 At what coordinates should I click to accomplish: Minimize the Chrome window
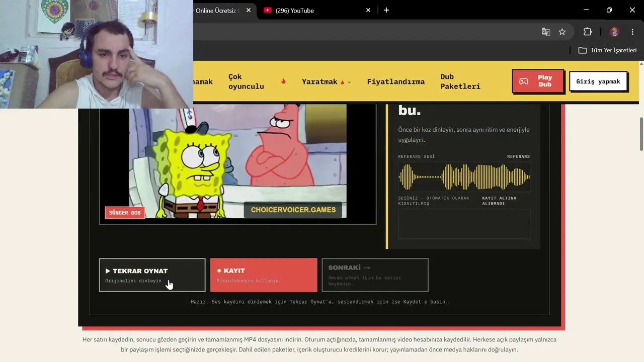pyautogui.click(x=586, y=10)
